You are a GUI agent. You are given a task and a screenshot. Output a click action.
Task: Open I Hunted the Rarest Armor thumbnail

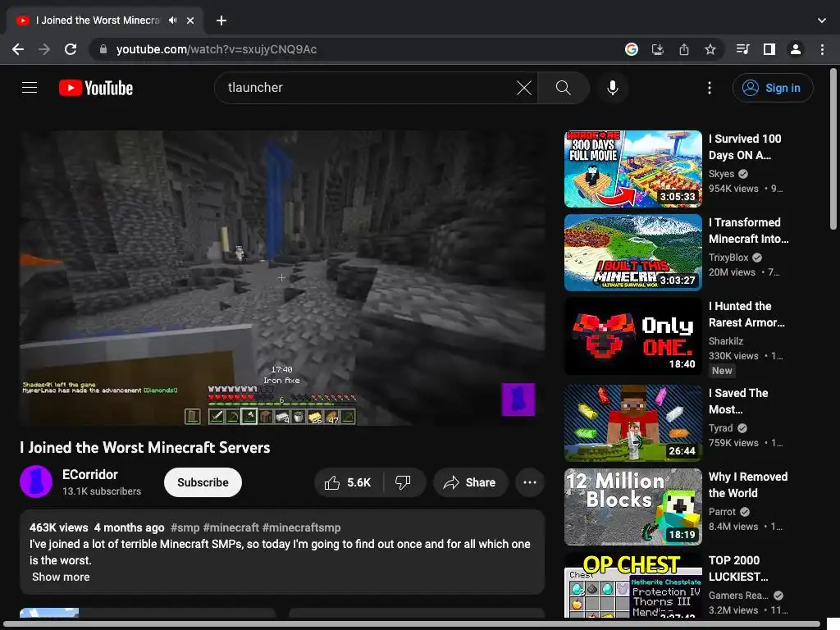(632, 336)
